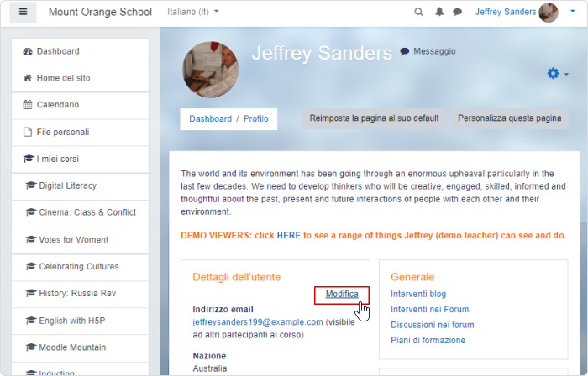The image size is (588, 376).
Task: Click the Mount Orange School site title
Action: coord(100,12)
